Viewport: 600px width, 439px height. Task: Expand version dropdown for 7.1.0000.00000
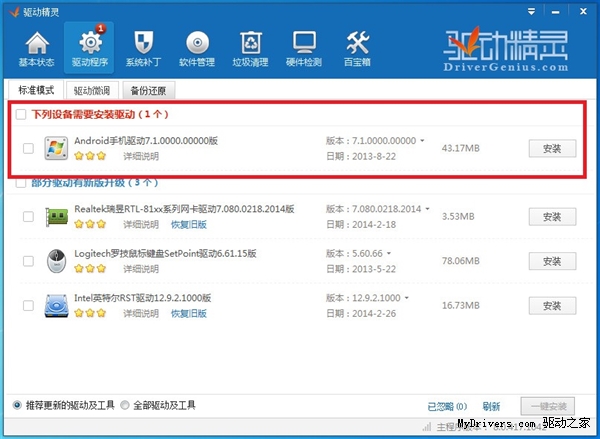422,141
